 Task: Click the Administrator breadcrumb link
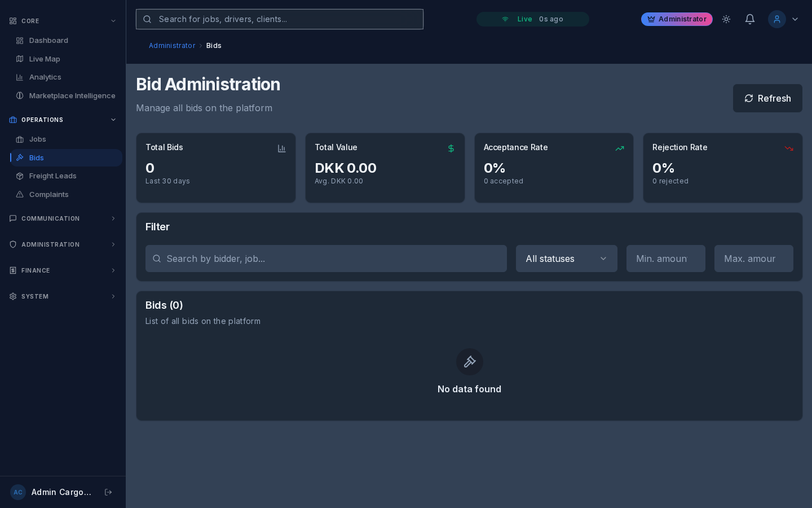pyautogui.click(x=172, y=46)
